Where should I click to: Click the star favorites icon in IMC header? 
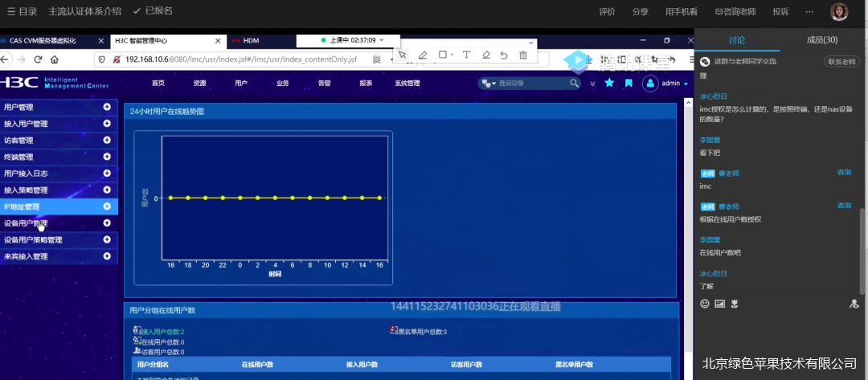click(609, 83)
